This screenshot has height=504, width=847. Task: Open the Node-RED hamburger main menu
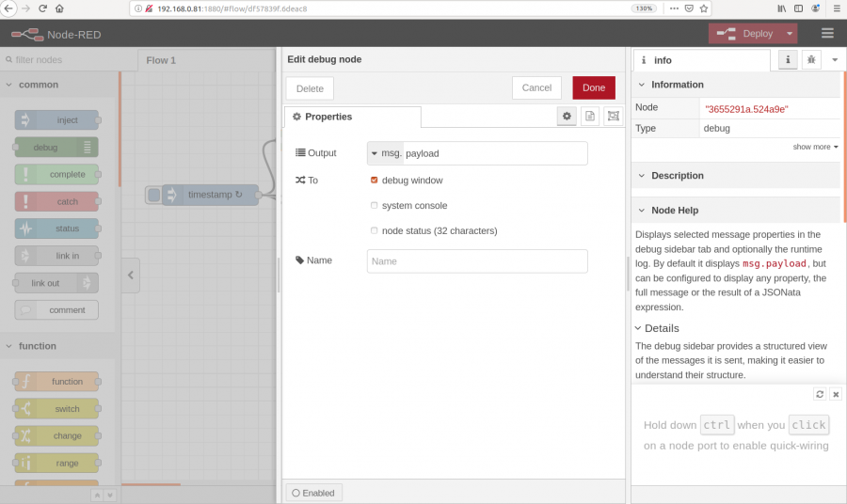pyautogui.click(x=827, y=33)
